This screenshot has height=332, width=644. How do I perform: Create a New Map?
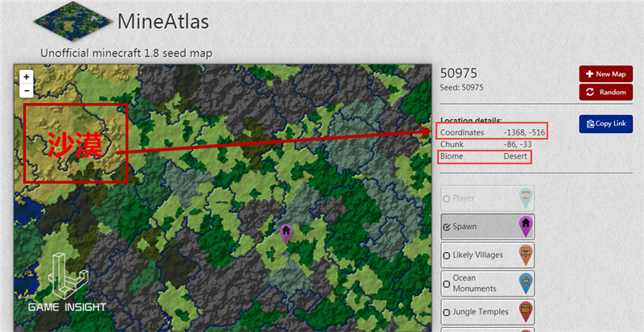point(606,74)
